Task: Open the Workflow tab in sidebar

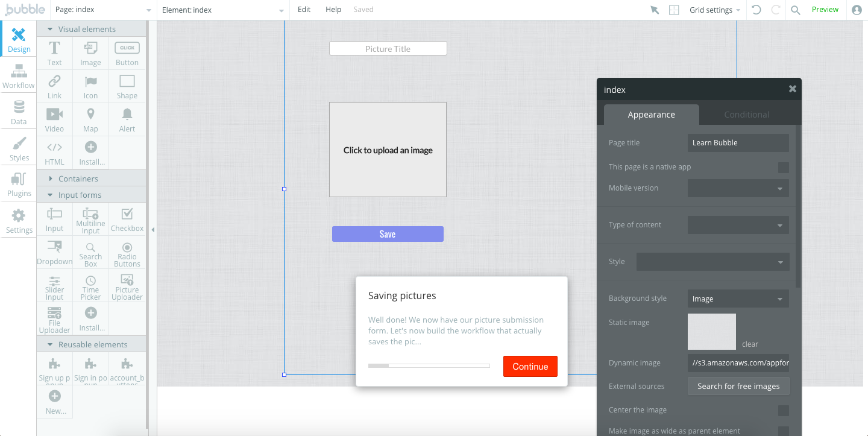Action: pyautogui.click(x=18, y=77)
